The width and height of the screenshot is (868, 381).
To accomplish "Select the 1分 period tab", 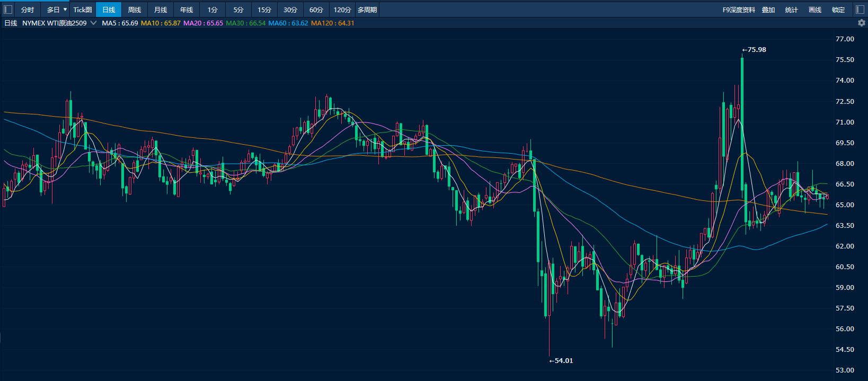I will [212, 10].
